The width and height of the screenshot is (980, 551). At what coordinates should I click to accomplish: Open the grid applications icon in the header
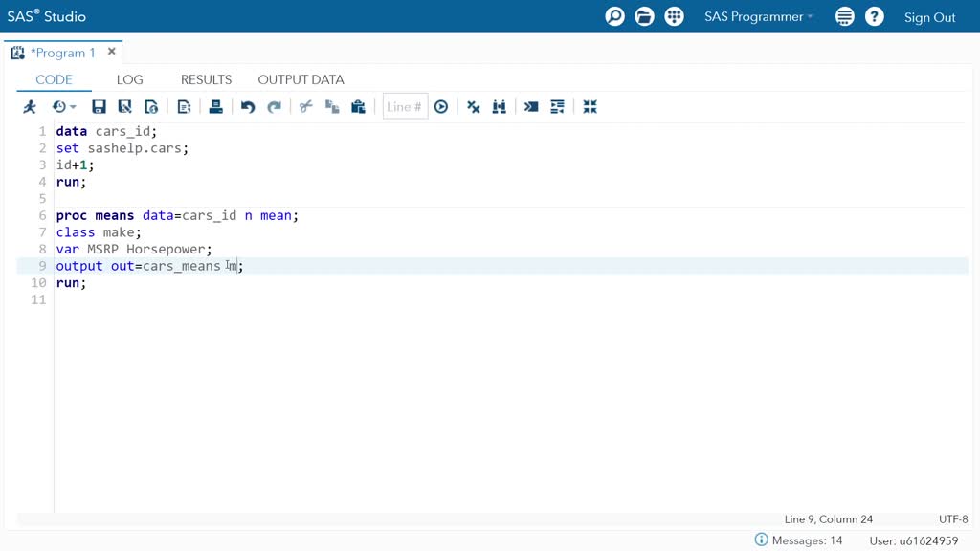click(675, 16)
